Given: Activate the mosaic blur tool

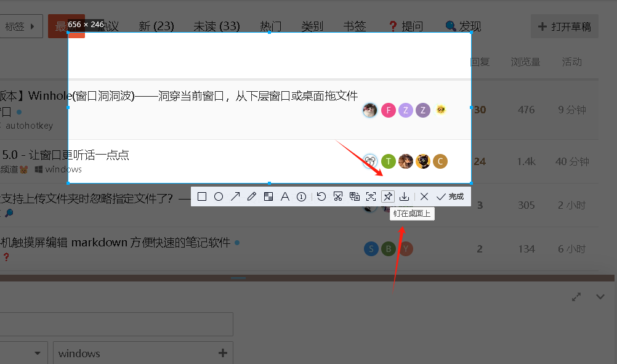Looking at the screenshot, I should (x=268, y=196).
